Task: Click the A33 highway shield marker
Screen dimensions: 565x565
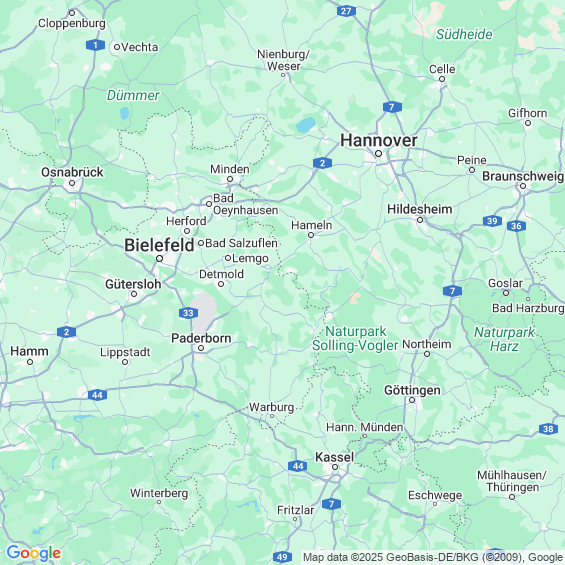Action: pos(188,313)
